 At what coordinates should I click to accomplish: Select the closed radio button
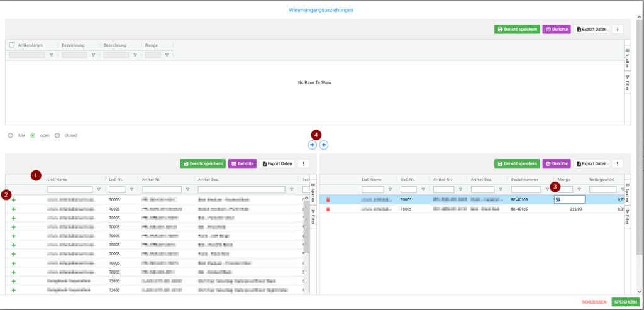coord(58,135)
